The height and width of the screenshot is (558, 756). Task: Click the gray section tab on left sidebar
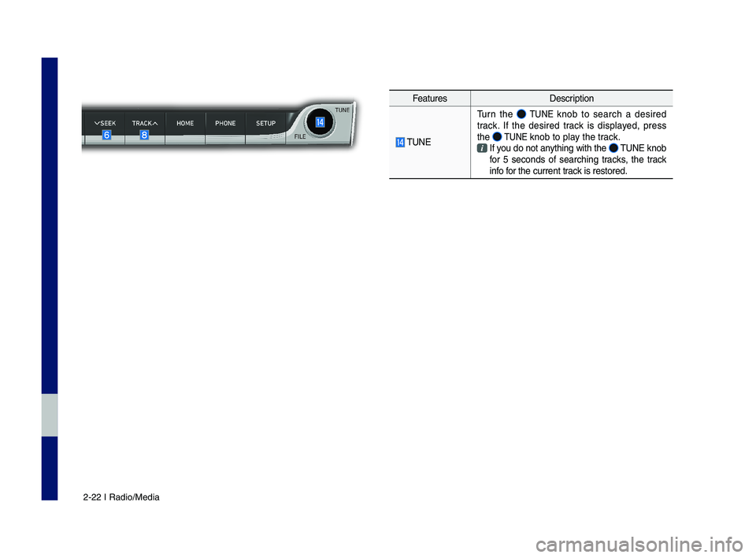[x=50, y=415]
